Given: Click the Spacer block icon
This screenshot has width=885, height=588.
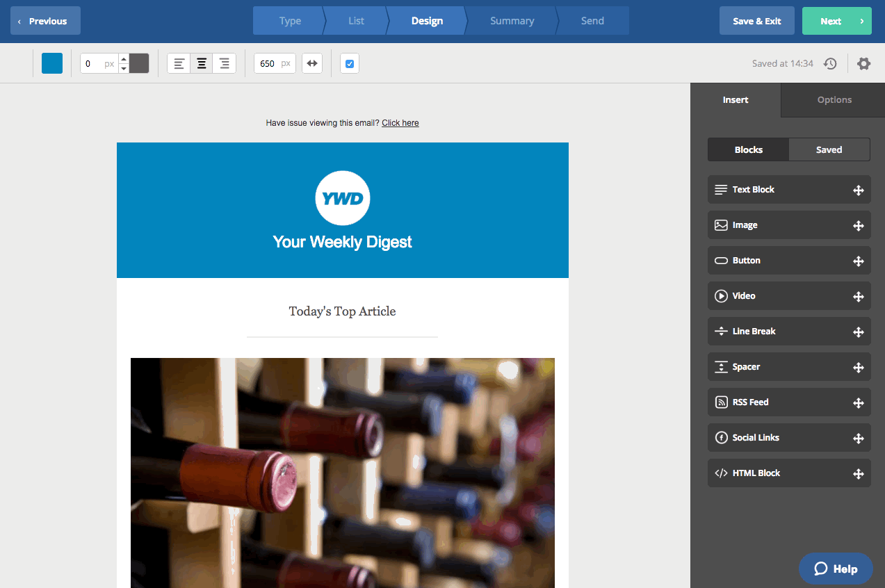Looking at the screenshot, I should [721, 367].
